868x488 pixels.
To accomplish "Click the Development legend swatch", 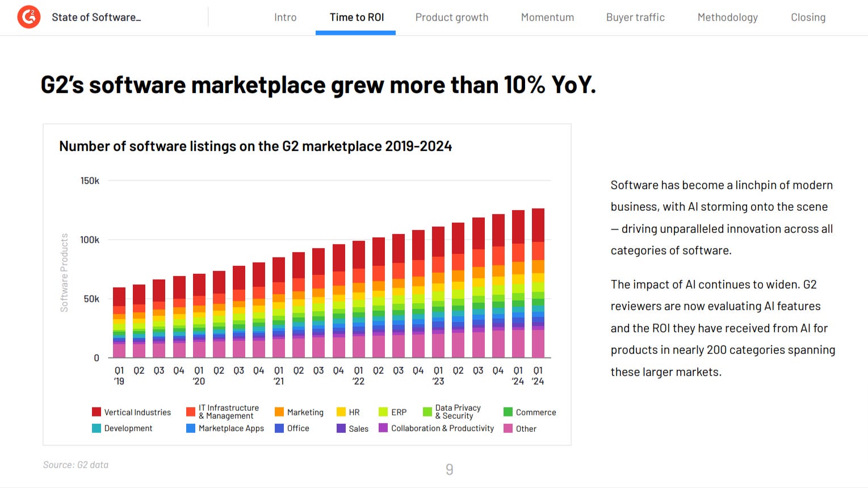I will pos(97,428).
